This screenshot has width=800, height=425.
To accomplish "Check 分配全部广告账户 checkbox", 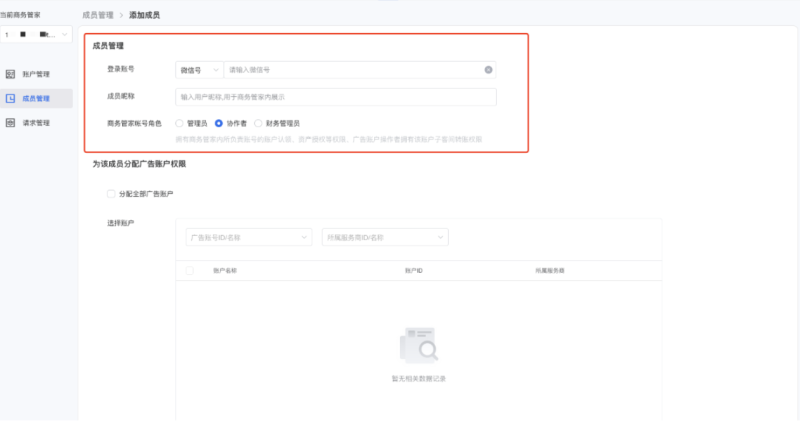I will coord(111,194).
